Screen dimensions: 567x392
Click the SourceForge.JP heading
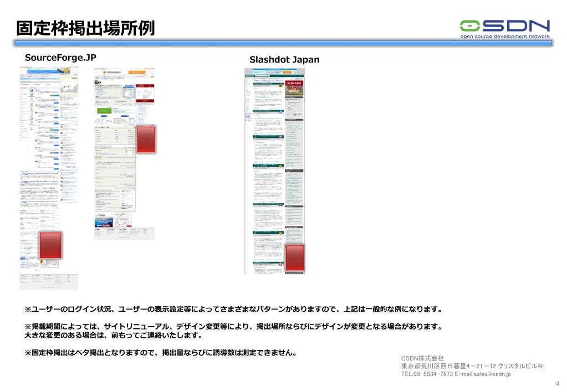pyautogui.click(x=60, y=58)
